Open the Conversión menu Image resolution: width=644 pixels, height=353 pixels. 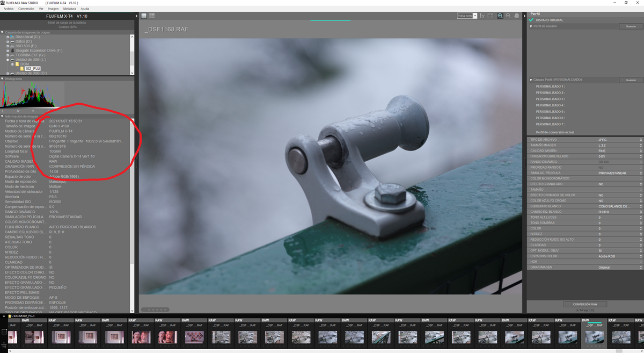pos(26,9)
